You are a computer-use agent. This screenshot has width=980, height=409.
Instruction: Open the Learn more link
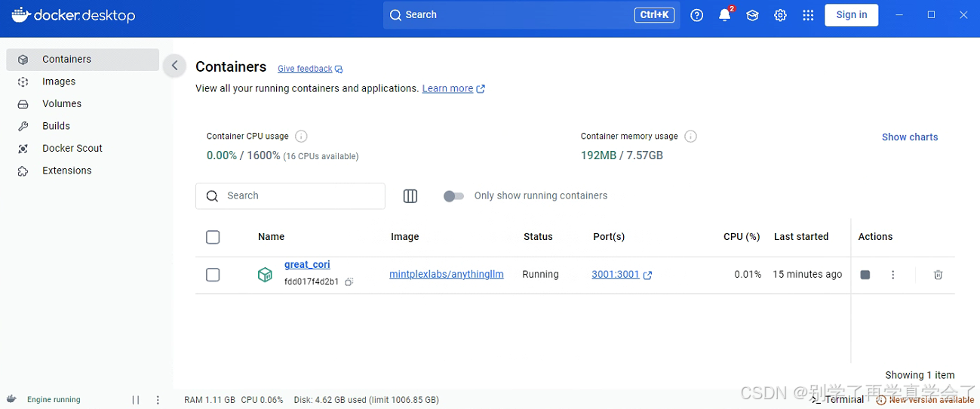coord(453,88)
